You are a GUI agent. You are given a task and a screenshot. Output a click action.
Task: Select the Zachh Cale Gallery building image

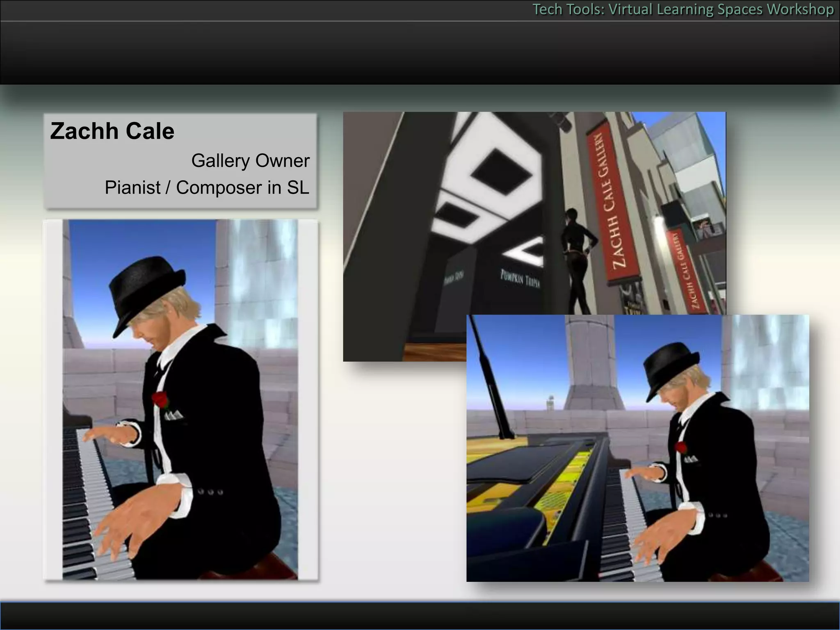[534, 237]
